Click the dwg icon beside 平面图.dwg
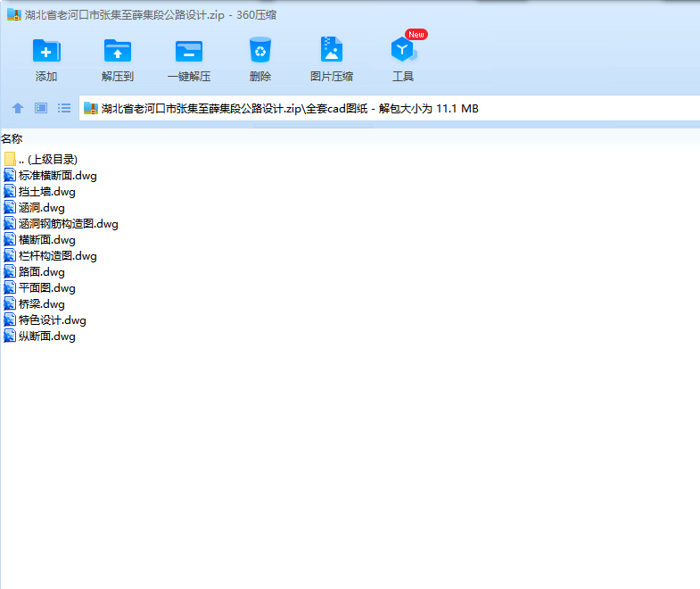 [x=10, y=287]
